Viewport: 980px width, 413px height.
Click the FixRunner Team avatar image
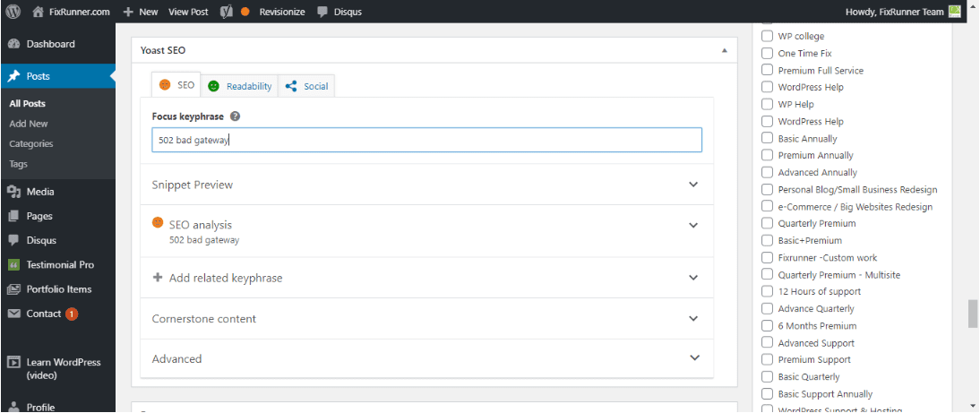[954, 12]
